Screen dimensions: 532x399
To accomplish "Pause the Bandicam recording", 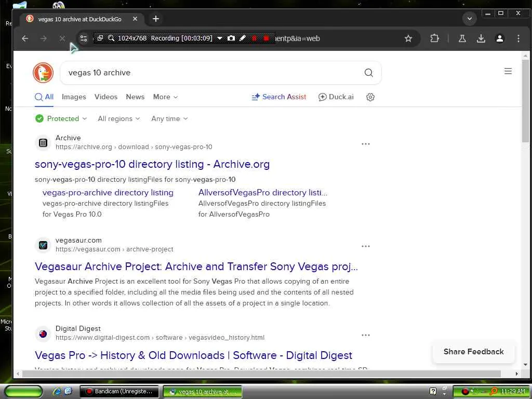I will pos(254,38).
